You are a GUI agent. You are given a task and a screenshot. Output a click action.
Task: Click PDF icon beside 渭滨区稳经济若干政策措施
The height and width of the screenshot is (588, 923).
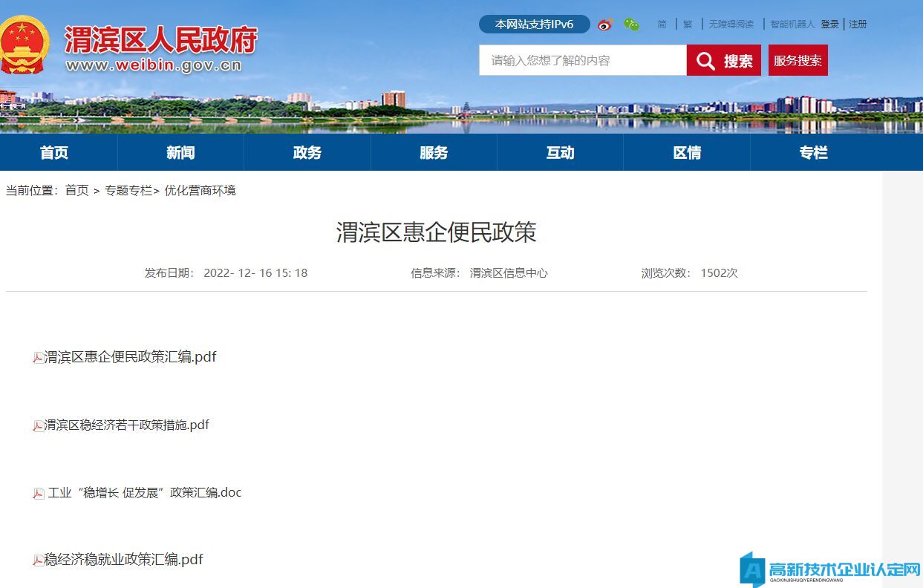[38, 426]
